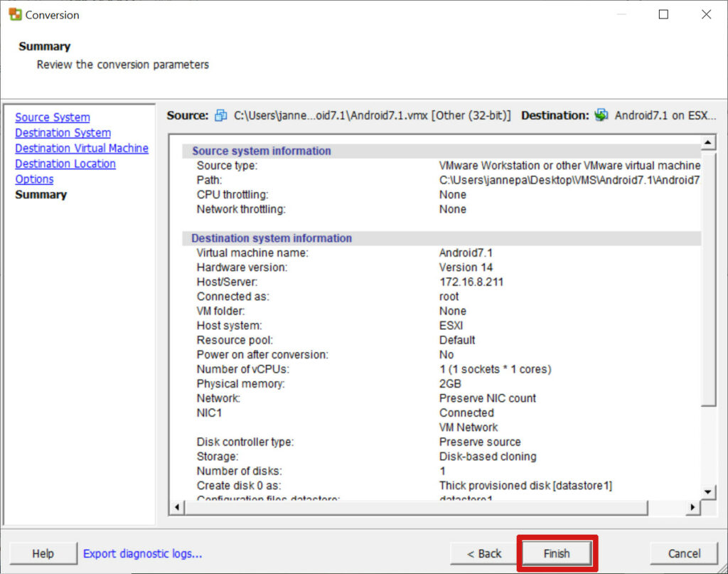This screenshot has height=574, width=728.
Task: Click the horizontal scroll right arrow
Action: click(x=692, y=507)
